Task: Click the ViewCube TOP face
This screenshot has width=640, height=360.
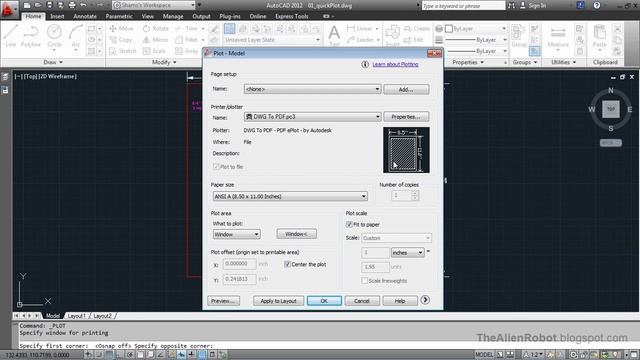Action: coord(611,109)
